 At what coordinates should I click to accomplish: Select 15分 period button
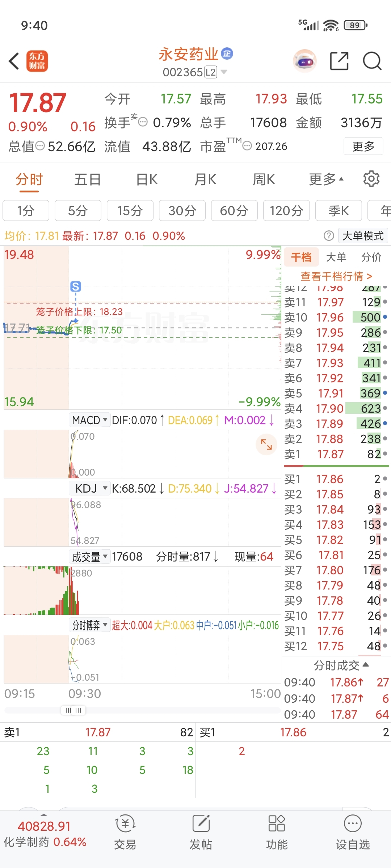(130, 210)
